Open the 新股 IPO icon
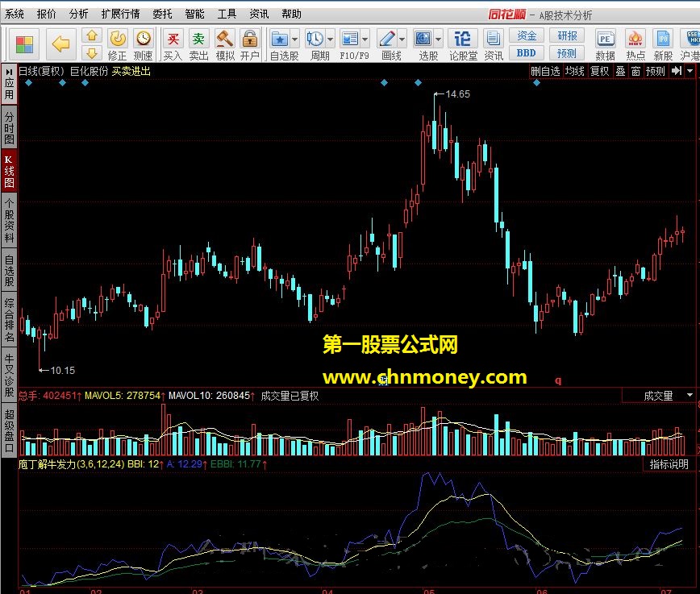The image size is (700, 594). click(663, 39)
